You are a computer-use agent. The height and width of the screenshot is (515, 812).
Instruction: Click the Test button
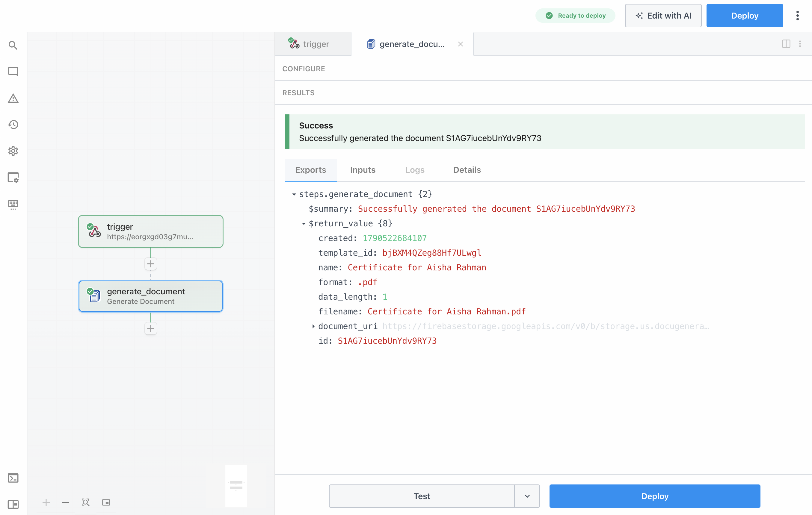[x=422, y=496]
